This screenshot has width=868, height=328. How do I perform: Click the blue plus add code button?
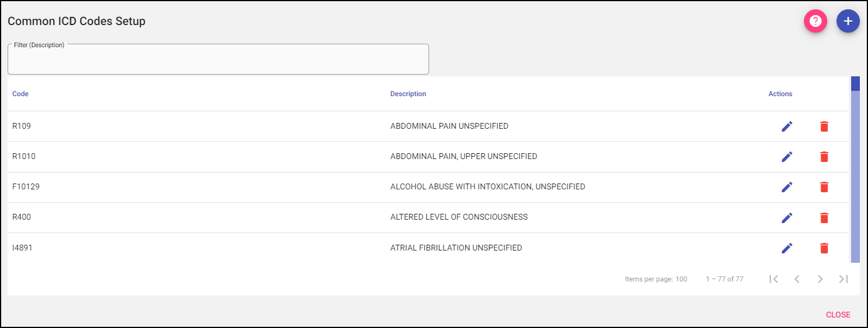click(848, 22)
